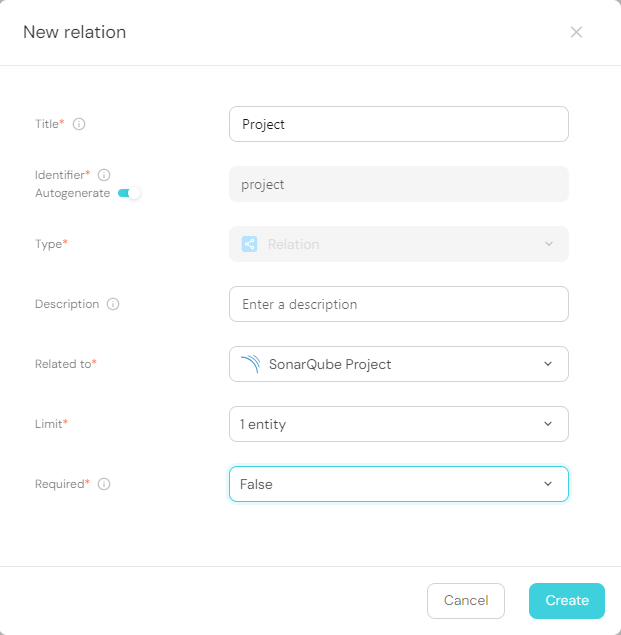
Task: Click the Description info icon
Action: (x=113, y=304)
